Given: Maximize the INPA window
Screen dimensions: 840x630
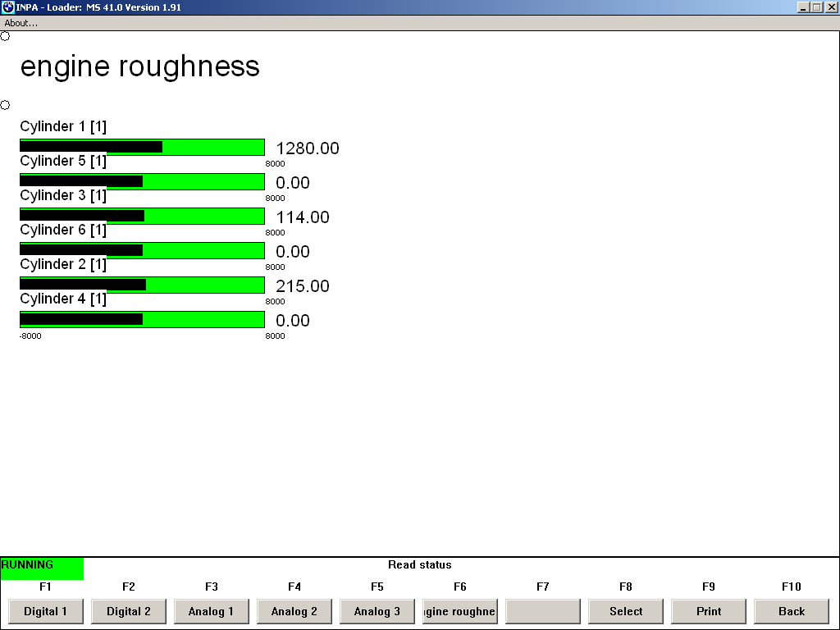Looking at the screenshot, I should pos(816,7).
